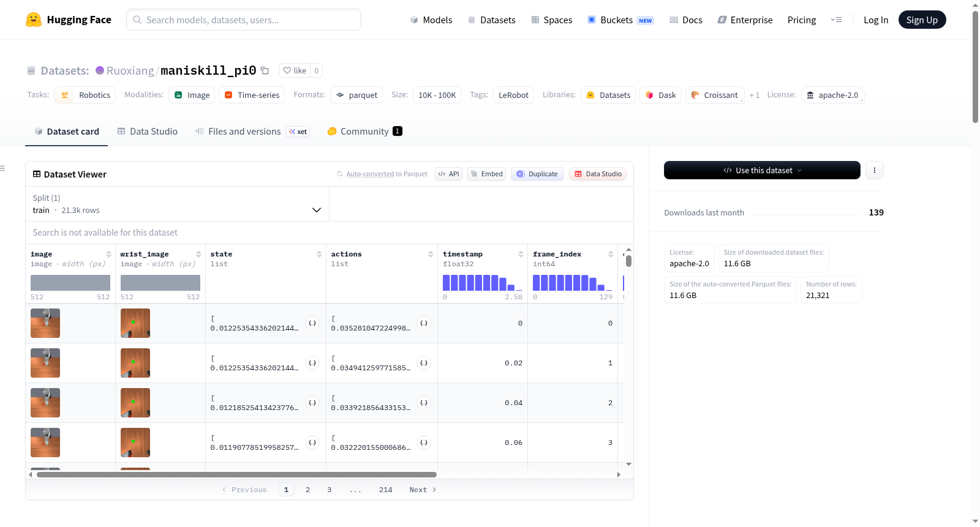Click the frame_index histogram distribution bars
Image resolution: width=980 pixels, height=527 pixels.
pyautogui.click(x=573, y=283)
